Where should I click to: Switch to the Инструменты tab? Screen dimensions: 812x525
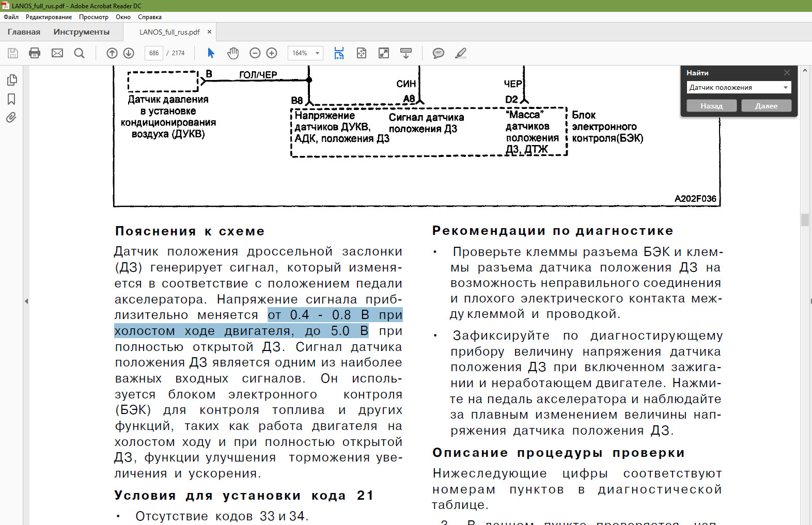click(82, 32)
